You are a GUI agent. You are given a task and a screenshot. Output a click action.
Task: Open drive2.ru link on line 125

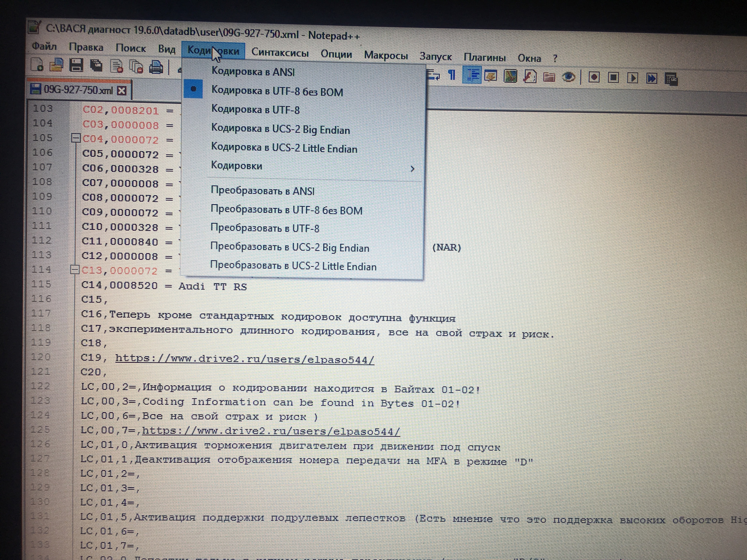(271, 431)
